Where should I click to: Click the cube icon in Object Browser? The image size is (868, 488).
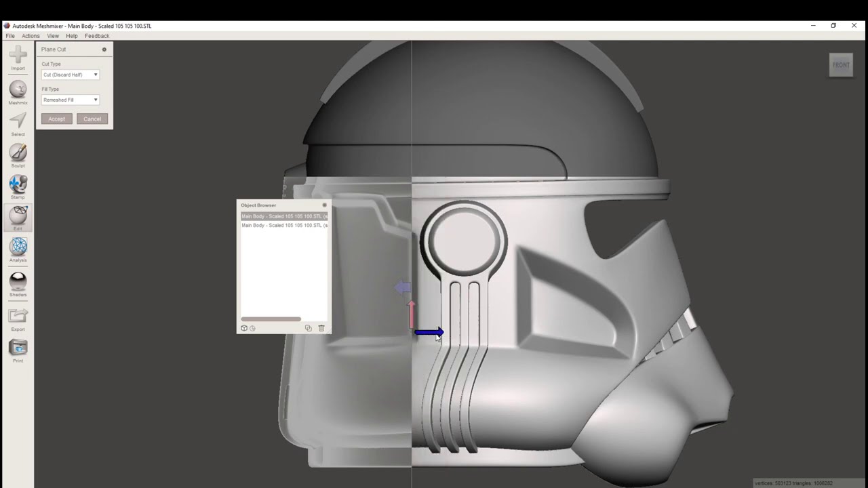point(244,328)
